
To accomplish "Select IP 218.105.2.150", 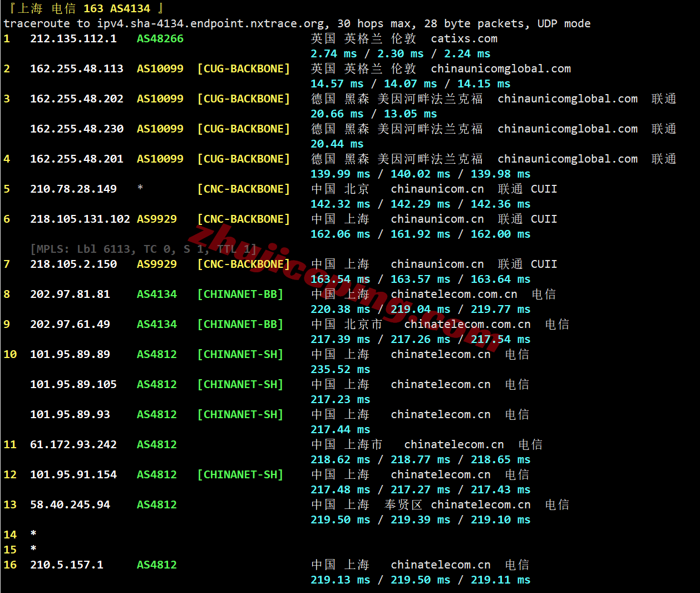I will point(73,264).
